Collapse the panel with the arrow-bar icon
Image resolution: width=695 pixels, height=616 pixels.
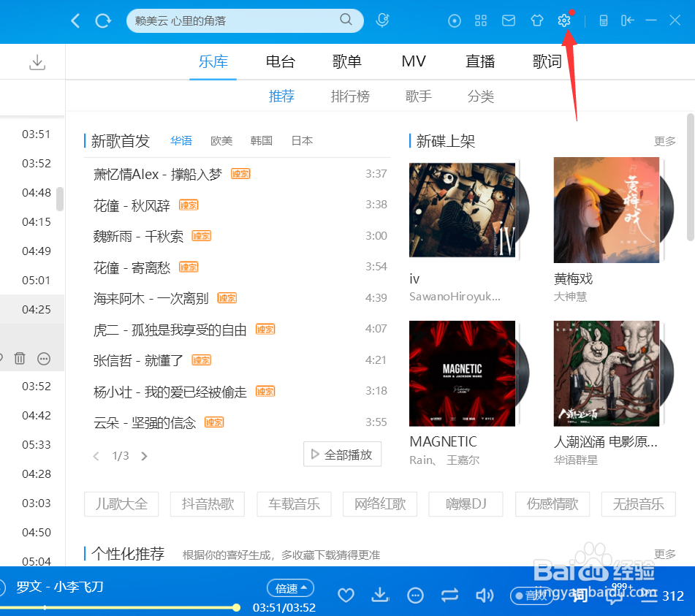[x=627, y=20]
